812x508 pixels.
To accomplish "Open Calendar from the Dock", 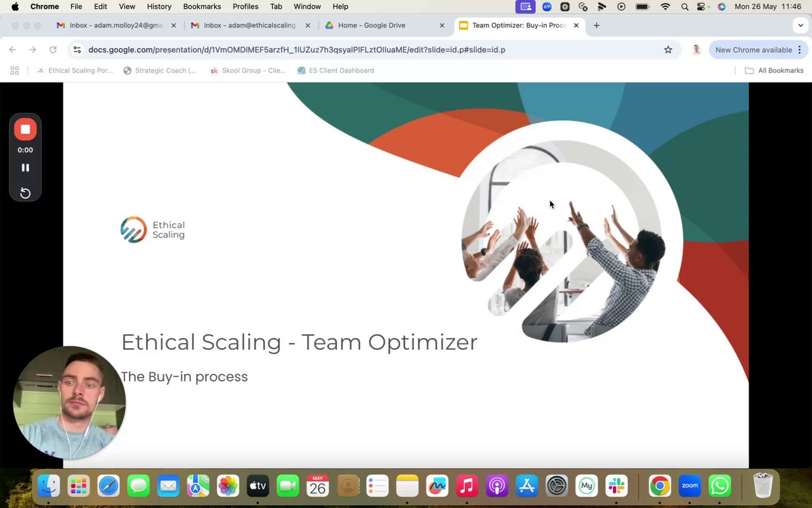I will pyautogui.click(x=318, y=486).
